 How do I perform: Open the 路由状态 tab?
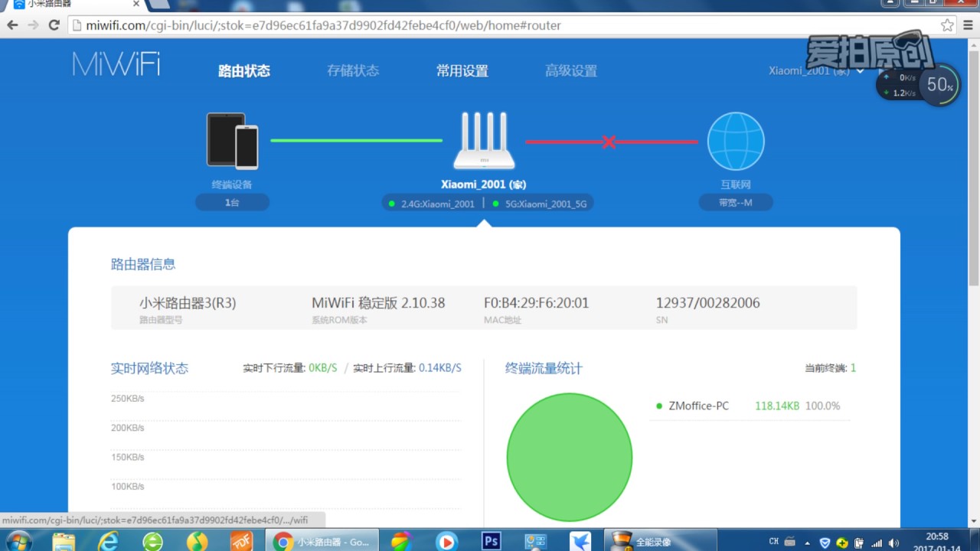click(244, 71)
